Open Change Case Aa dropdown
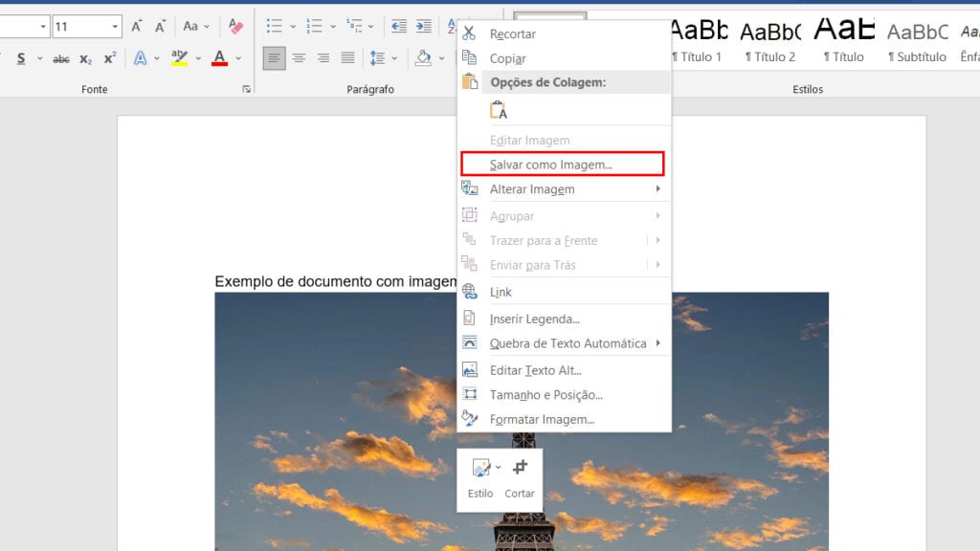Screen dimensions: 980x551 (x=195, y=26)
